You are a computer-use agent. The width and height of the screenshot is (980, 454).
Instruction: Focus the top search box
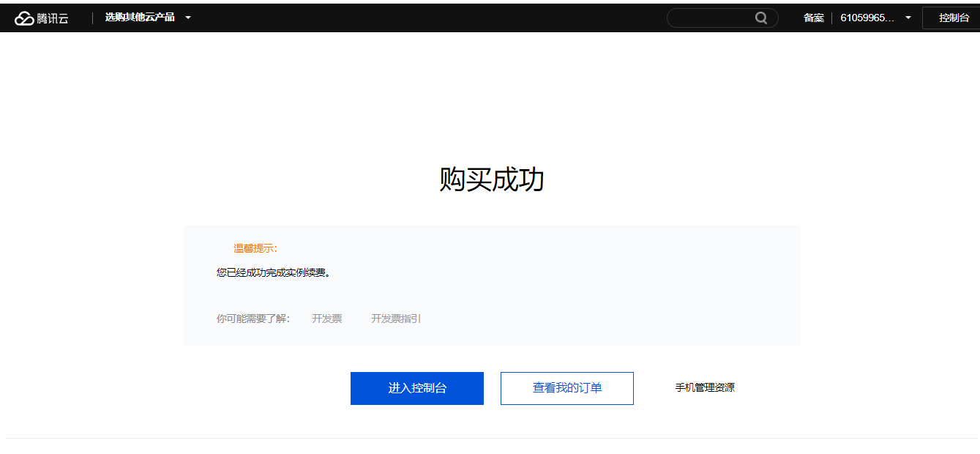click(x=722, y=18)
